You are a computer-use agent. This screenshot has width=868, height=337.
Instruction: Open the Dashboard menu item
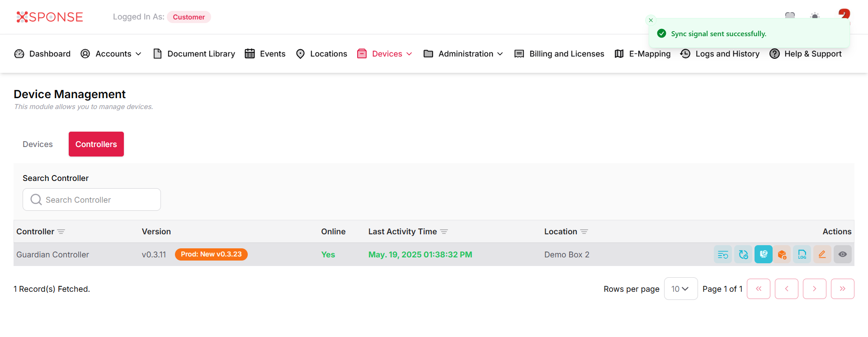coord(42,54)
